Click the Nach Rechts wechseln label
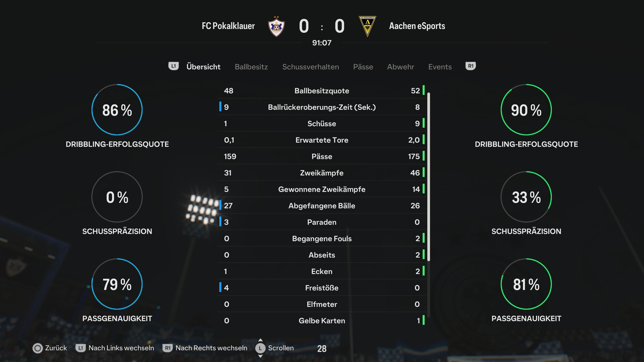This screenshot has width=644, height=362. click(211, 348)
